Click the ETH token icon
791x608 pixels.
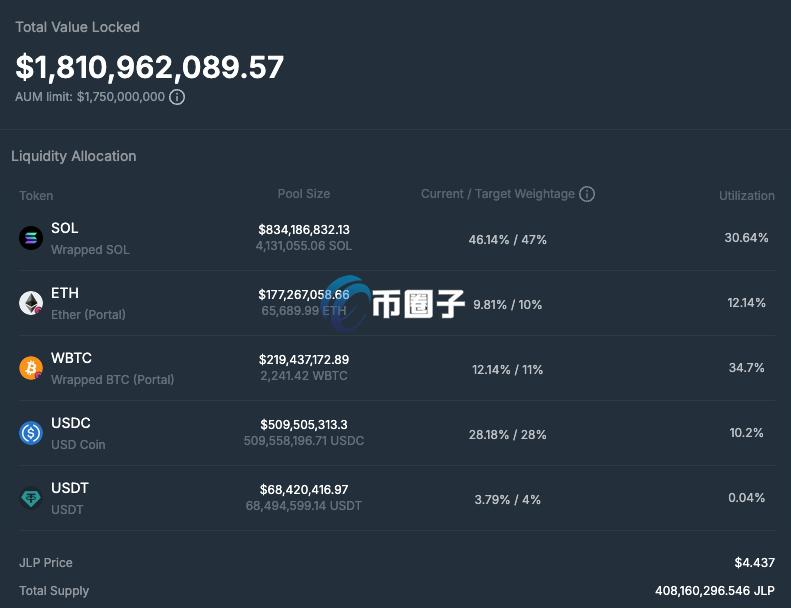(31, 303)
